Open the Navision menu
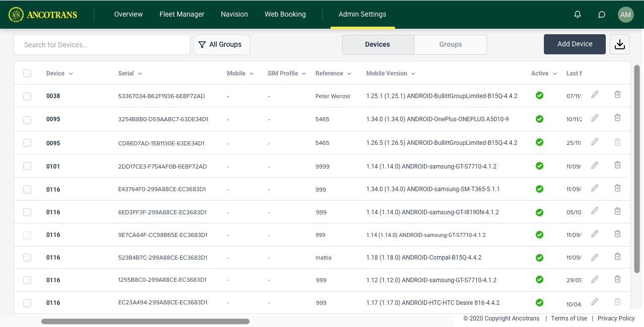The image size is (644, 327). [x=234, y=14]
